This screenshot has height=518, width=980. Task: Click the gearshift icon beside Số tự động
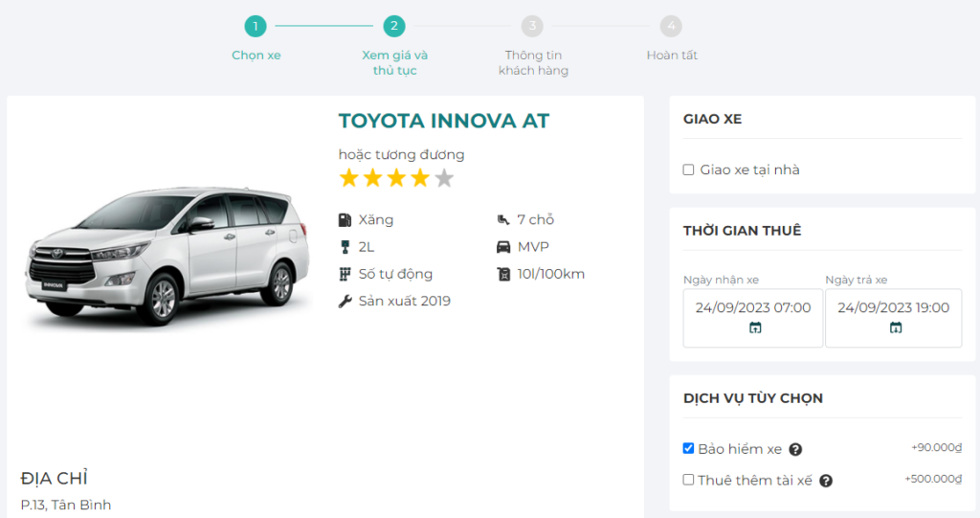point(345,274)
